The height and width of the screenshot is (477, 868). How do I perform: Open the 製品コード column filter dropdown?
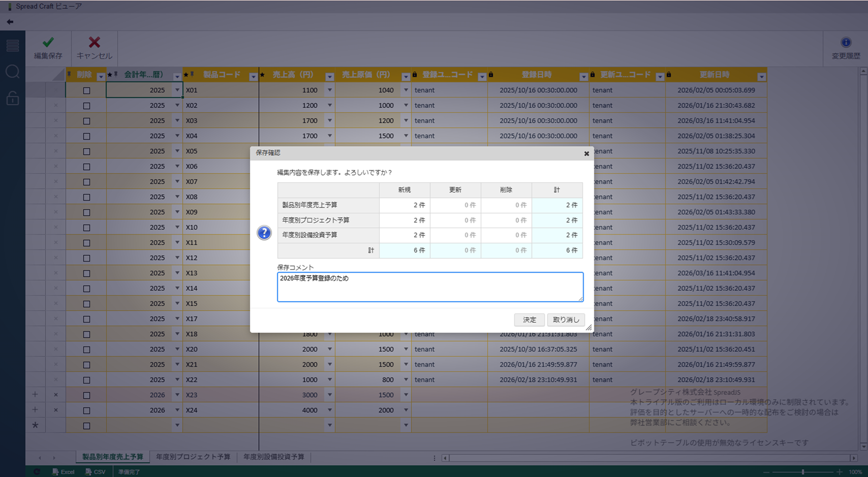pos(253,77)
